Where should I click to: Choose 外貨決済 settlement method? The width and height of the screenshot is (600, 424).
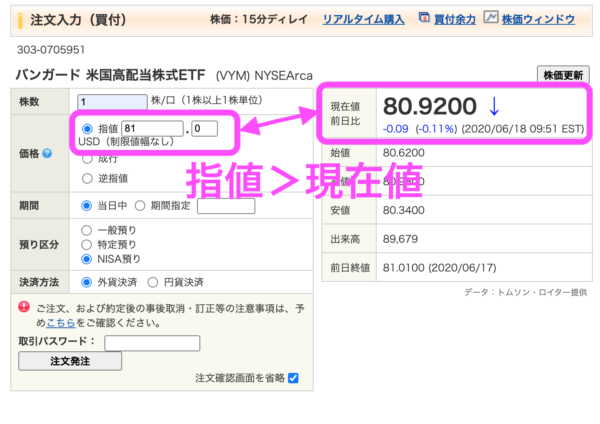[86, 282]
